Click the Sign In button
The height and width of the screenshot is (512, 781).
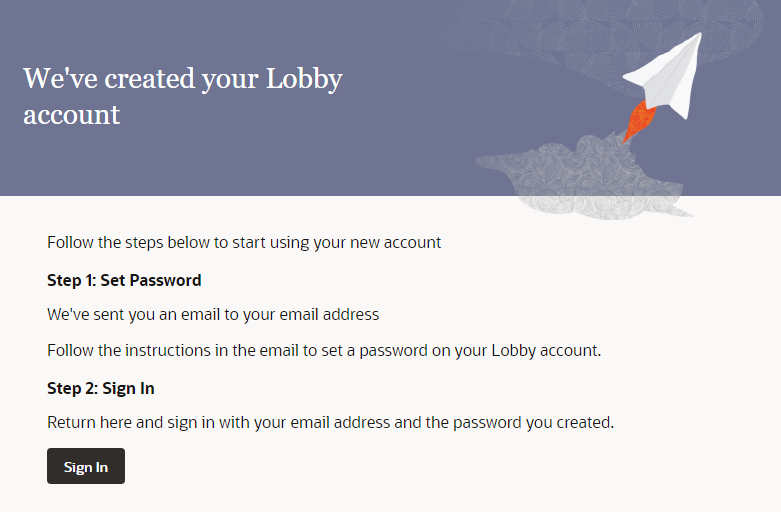tap(86, 466)
